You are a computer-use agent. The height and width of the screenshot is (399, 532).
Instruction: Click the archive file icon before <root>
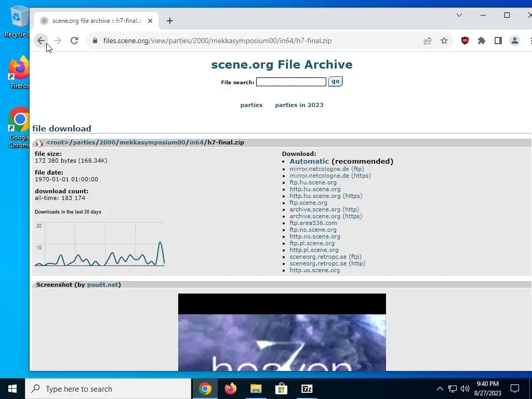pyautogui.click(x=39, y=143)
